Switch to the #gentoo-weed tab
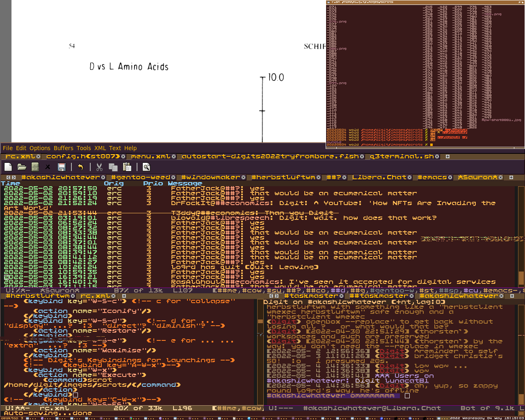This screenshot has height=420, width=525. coord(141,178)
